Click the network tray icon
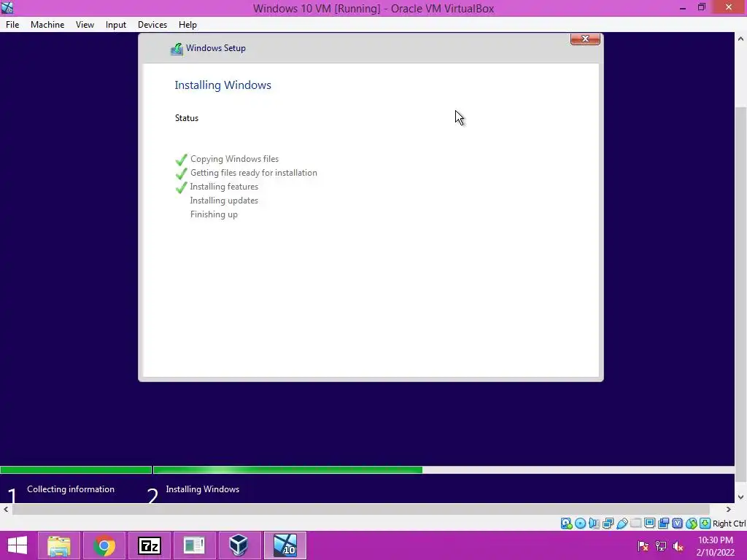This screenshot has height=560, width=747. 661,546
